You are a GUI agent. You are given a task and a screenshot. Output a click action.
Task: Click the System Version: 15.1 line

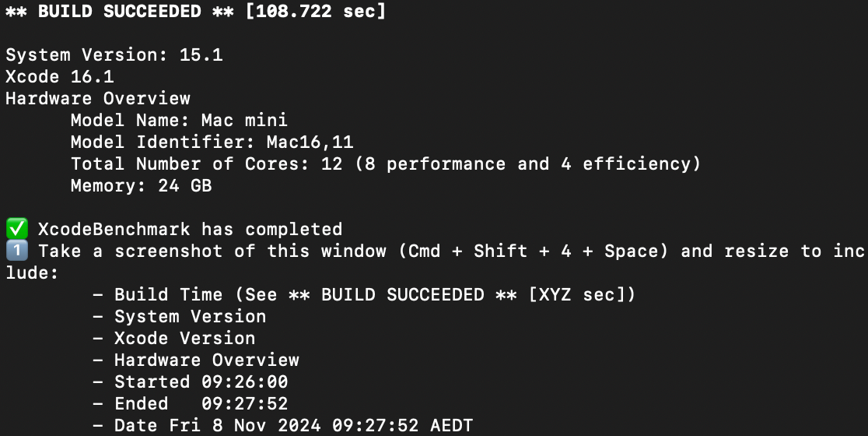[x=114, y=55]
